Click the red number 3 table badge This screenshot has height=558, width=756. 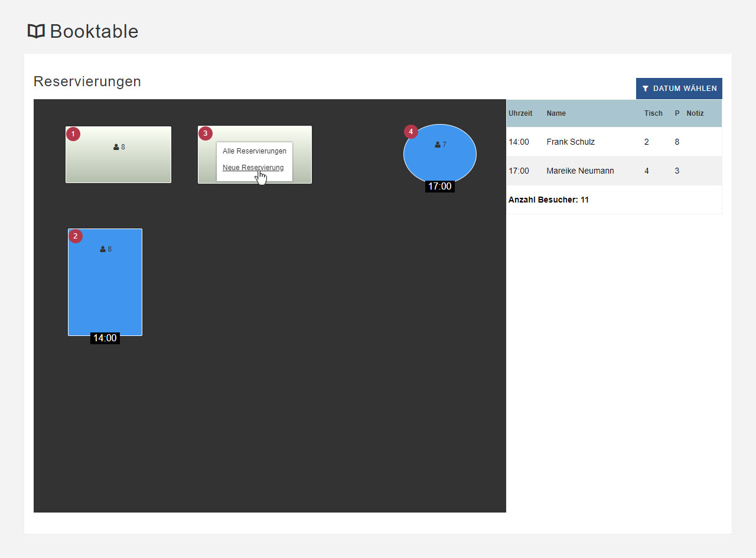click(x=205, y=133)
